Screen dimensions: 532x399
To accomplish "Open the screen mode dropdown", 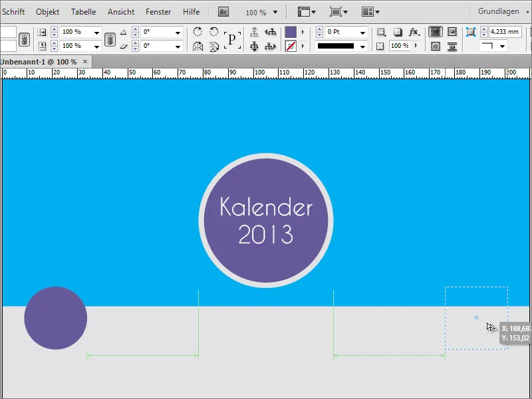I will click(x=338, y=12).
